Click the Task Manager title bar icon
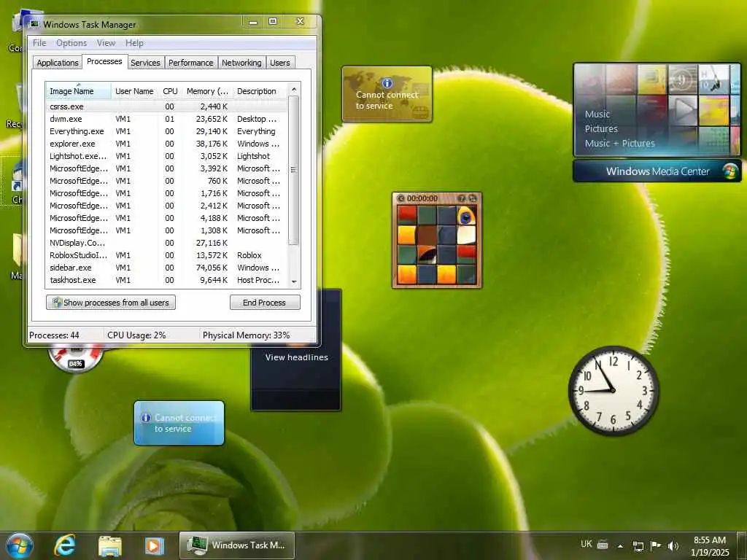 pyautogui.click(x=34, y=24)
